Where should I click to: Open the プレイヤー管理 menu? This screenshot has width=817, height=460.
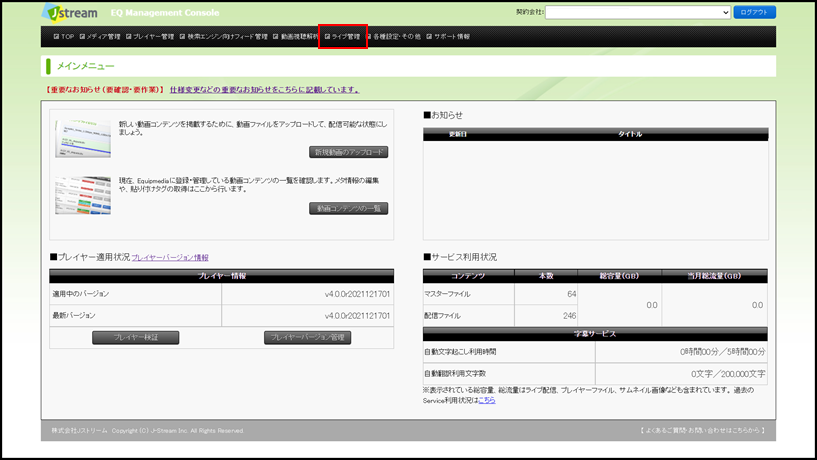click(150, 37)
